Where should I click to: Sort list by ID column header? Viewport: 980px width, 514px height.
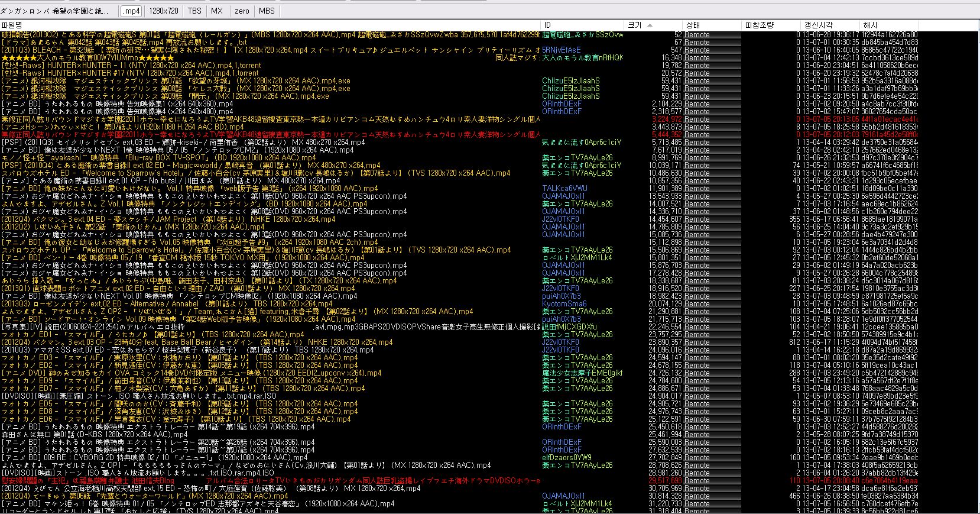click(x=547, y=25)
